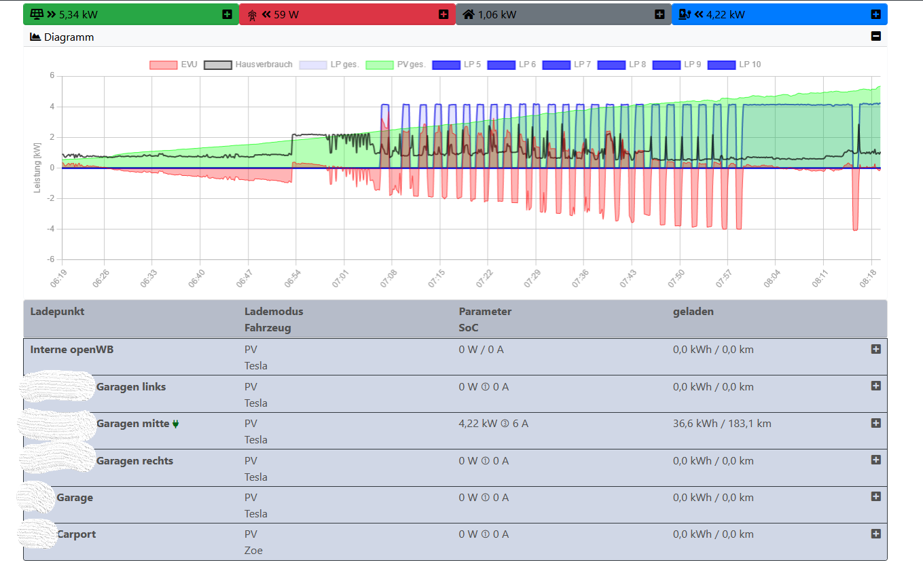This screenshot has height=588, width=923.
Task: Click the house consumption icon
Action: (x=469, y=14)
